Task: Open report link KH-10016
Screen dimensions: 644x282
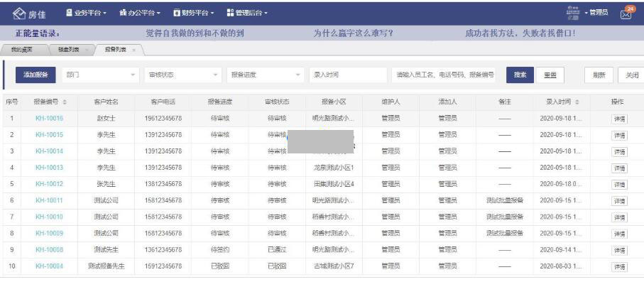Action: pyautogui.click(x=49, y=119)
